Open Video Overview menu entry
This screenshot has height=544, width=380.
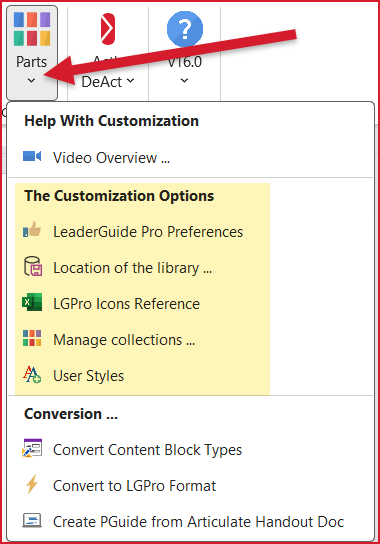pos(111,158)
